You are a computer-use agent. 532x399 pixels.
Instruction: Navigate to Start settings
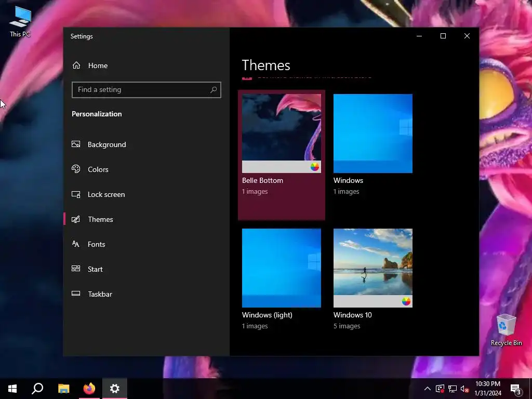coord(146,269)
